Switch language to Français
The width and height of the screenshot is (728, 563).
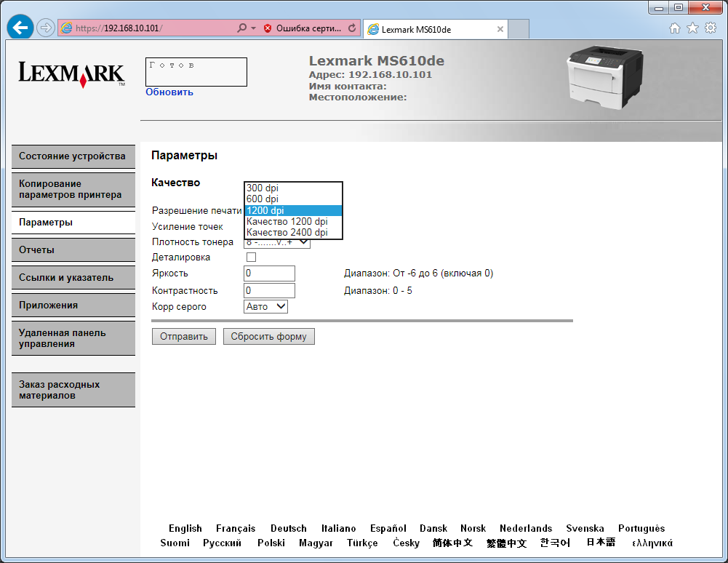pos(236,528)
